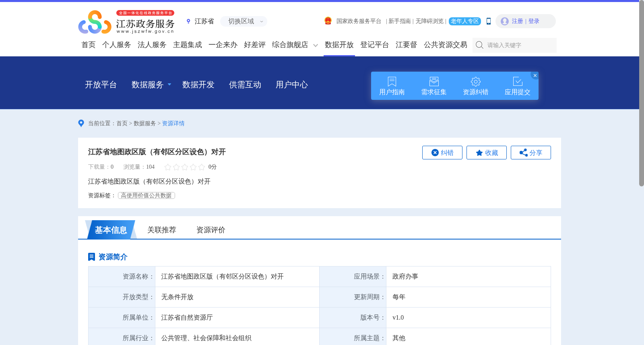Click the 登录 login link
The image size is (644, 345).
tap(534, 21)
